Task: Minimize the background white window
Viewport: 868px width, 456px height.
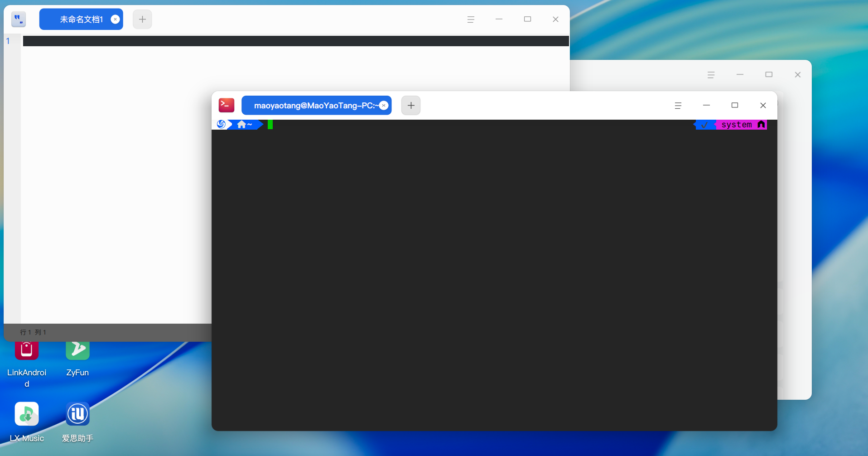Action: 740,75
